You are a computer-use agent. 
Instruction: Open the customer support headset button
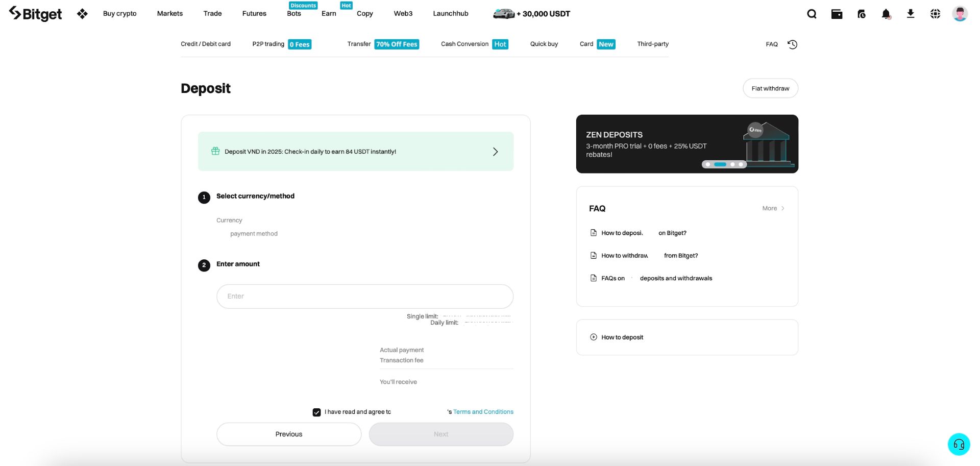pyautogui.click(x=959, y=444)
